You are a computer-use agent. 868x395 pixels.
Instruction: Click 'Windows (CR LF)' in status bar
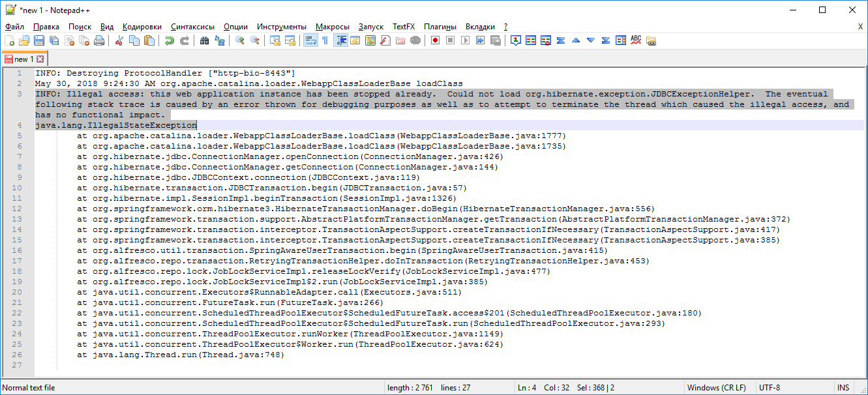[x=717, y=388]
